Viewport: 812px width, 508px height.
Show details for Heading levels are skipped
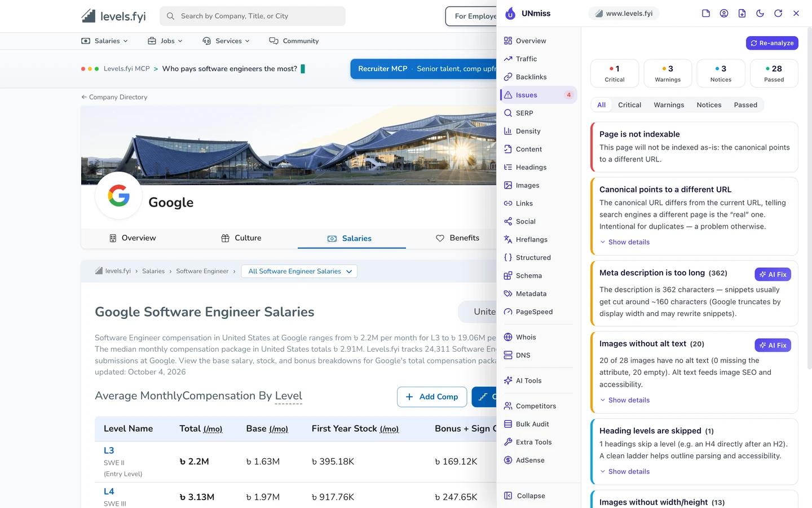[625, 472]
